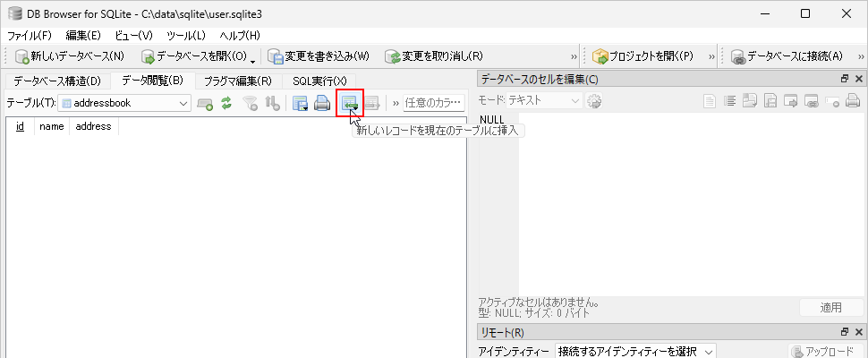Click the print icon in cell editor
The image size is (868, 358).
coord(853,101)
